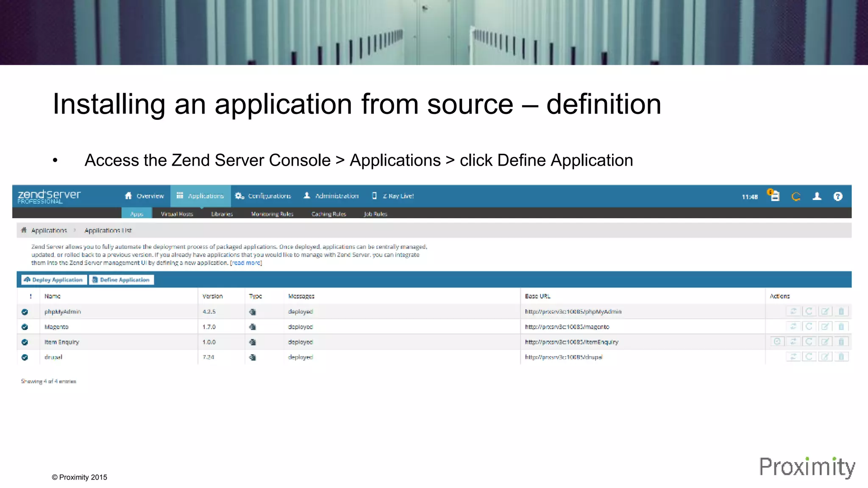Click the delete trash icon for Item Enquiry
Screen dimensions: 868x488
pyautogui.click(x=841, y=341)
